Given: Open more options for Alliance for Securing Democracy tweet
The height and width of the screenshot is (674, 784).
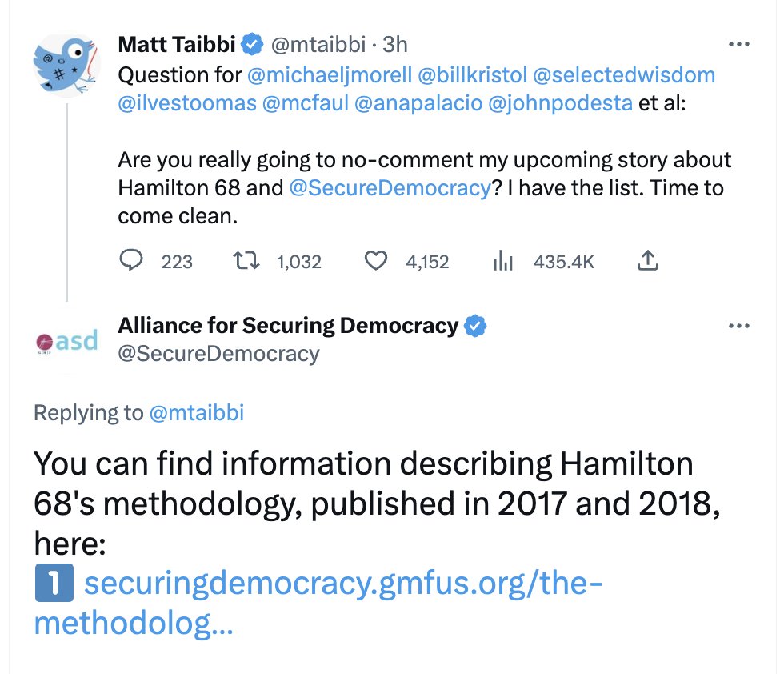Looking at the screenshot, I should point(738,327).
